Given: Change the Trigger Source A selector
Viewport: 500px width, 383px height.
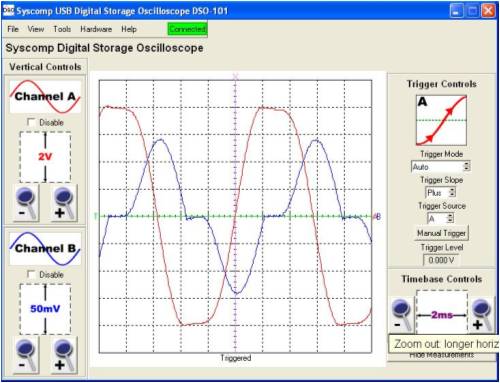Looking at the screenshot, I should point(440,219).
